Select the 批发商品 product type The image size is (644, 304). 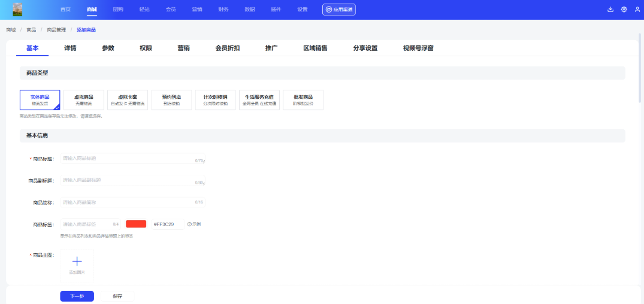tap(303, 99)
